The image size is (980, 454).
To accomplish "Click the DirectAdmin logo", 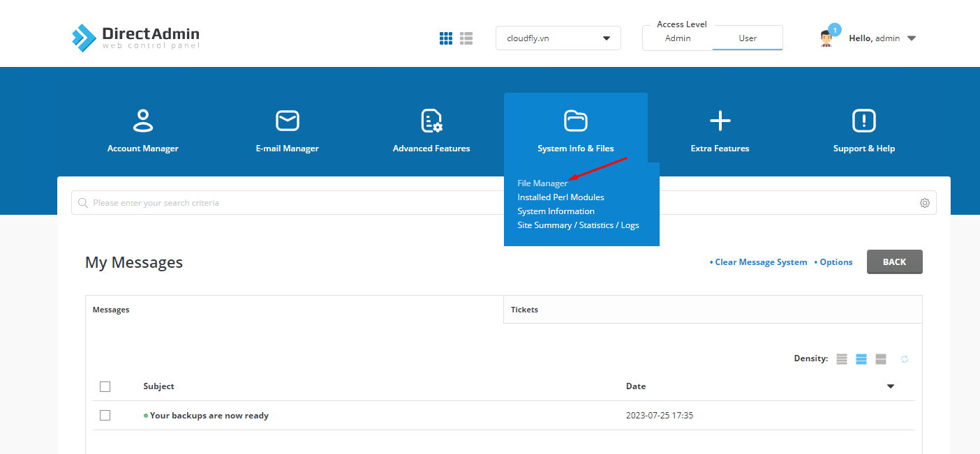I will [x=135, y=38].
